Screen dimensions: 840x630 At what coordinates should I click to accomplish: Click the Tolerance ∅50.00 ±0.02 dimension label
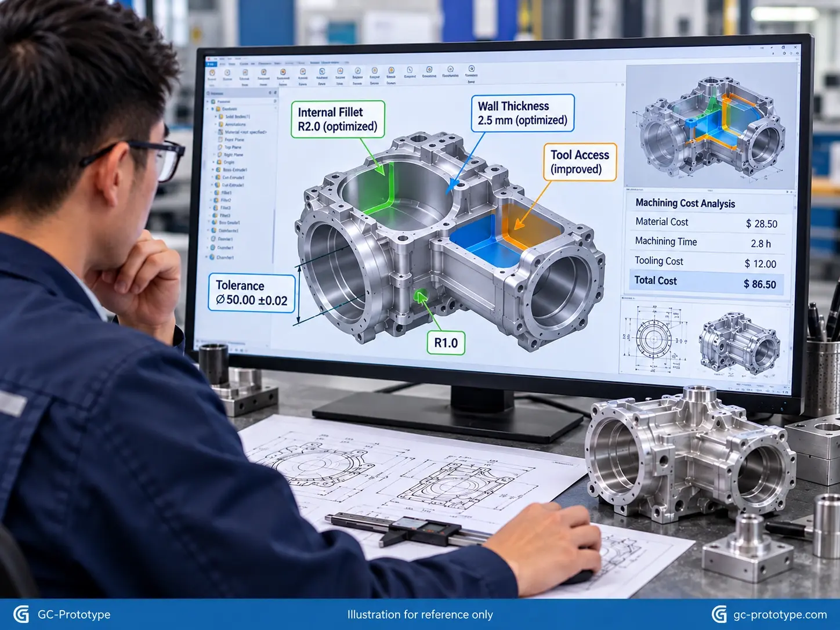(252, 293)
